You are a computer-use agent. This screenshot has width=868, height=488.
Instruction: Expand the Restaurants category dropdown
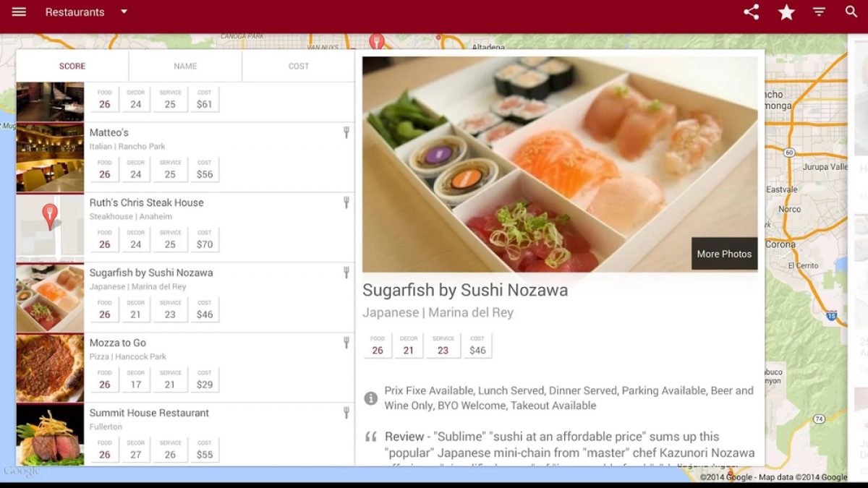(x=124, y=12)
